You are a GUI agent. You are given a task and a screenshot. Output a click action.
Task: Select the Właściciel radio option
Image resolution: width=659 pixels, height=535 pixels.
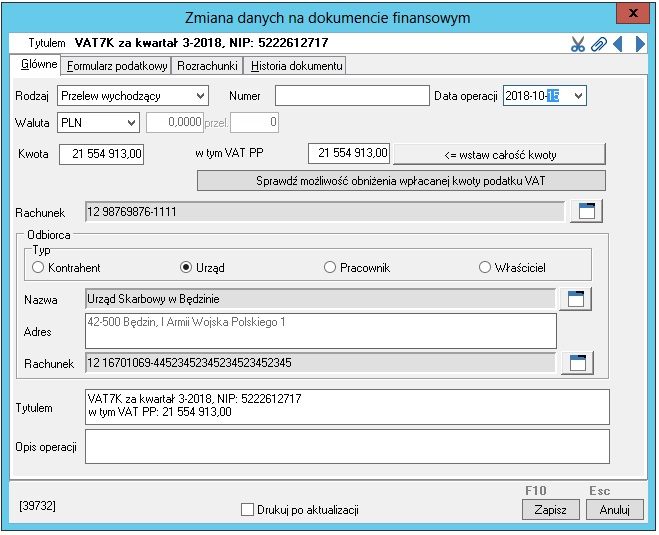pyautogui.click(x=485, y=268)
